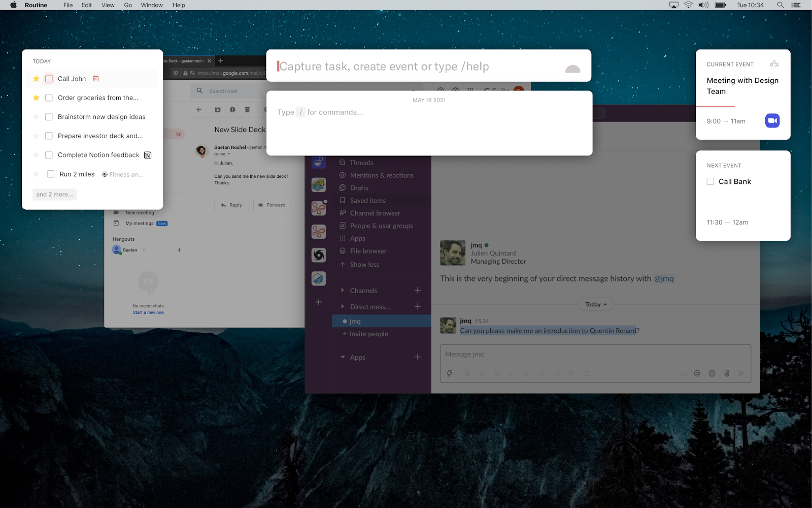The height and width of the screenshot is (508, 812).
Task: Open the Apple menu
Action: click(14, 5)
